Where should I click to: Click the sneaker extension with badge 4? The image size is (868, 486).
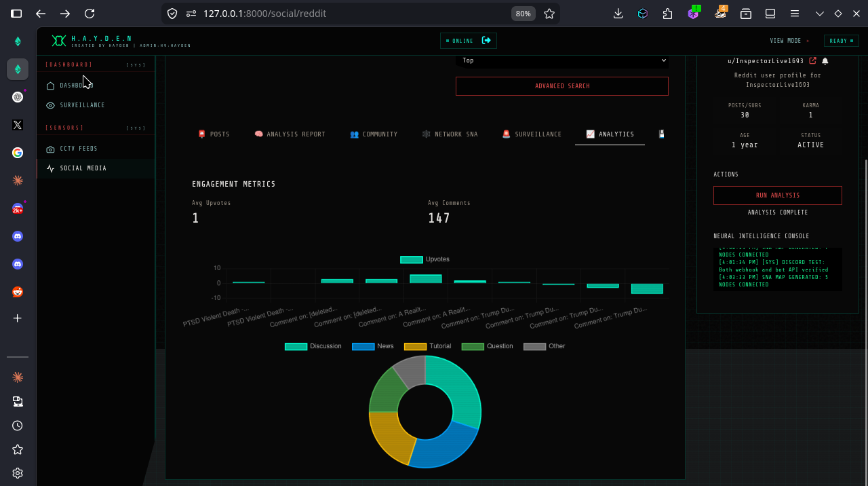(x=720, y=13)
